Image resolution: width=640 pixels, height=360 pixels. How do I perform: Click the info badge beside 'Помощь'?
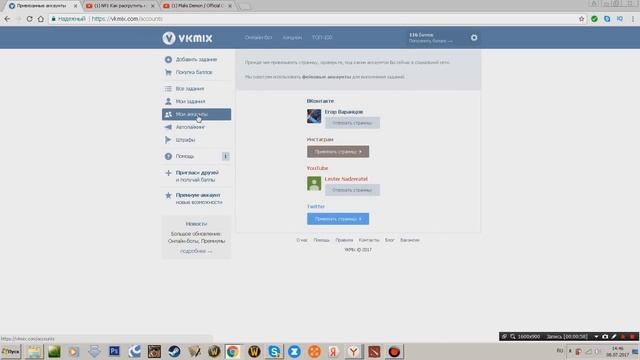[226, 156]
